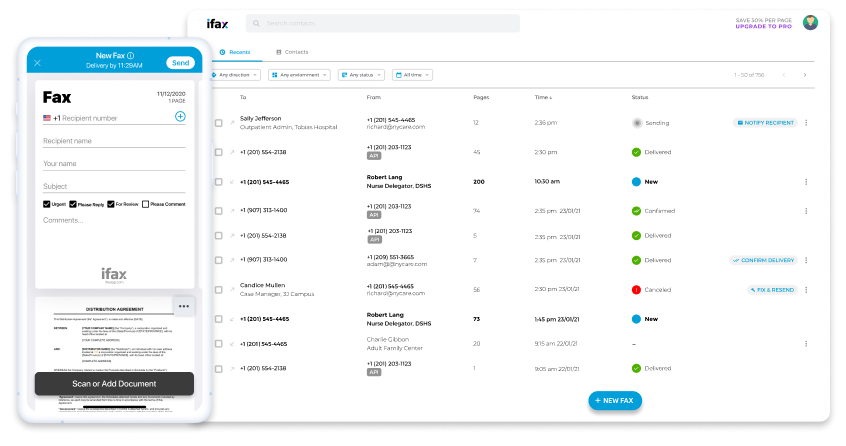
Task: Click the Recipient number field
Action: tap(114, 118)
